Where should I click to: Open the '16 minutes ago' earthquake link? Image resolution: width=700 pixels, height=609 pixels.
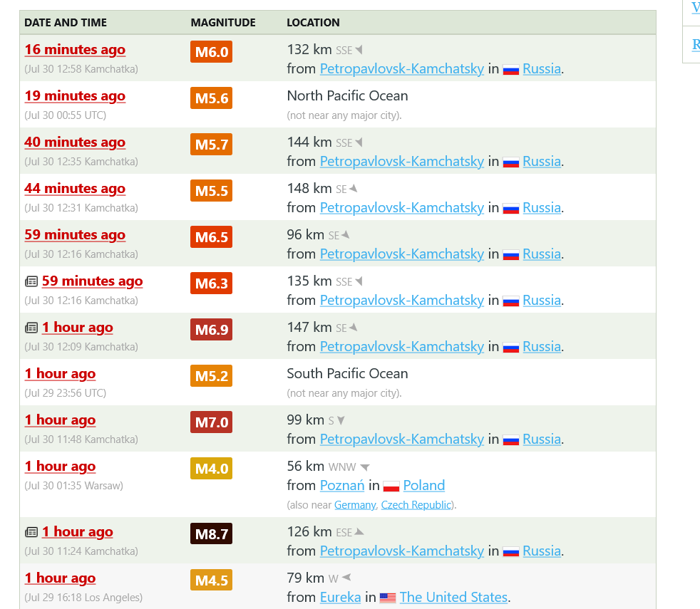(x=75, y=50)
